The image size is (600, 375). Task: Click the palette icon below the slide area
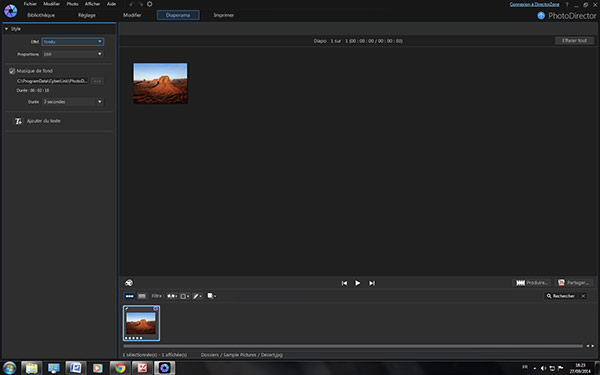coord(129,283)
